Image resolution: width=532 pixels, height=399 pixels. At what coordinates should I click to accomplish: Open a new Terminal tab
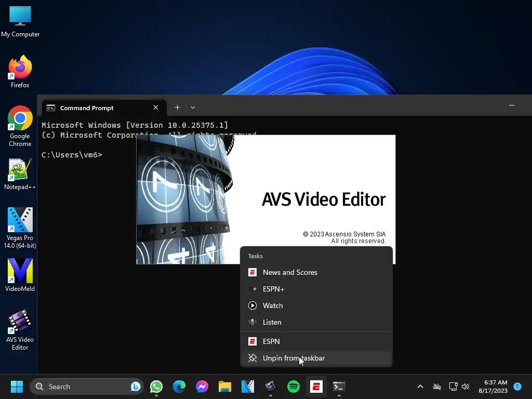click(x=177, y=108)
